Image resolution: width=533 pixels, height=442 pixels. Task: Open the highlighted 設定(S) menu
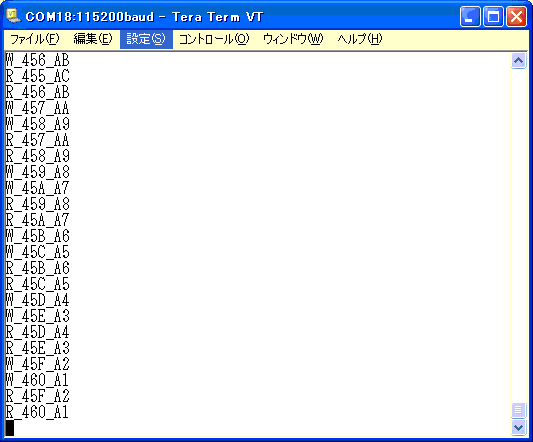pos(146,39)
